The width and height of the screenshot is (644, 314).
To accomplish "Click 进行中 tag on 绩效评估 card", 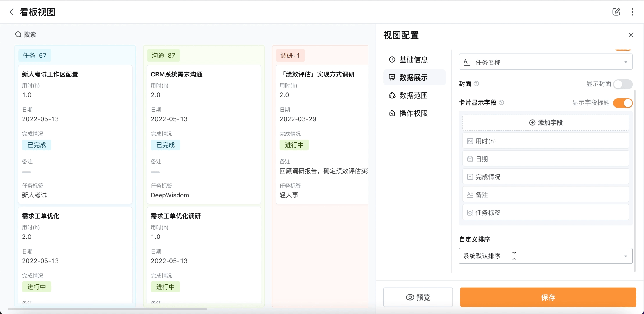I will (294, 145).
